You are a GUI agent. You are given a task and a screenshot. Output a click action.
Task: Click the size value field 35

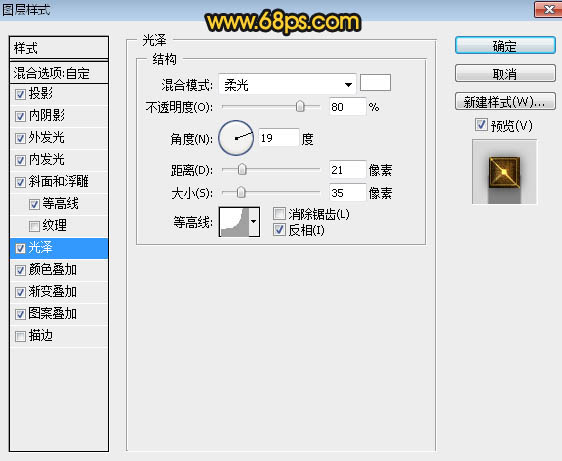pyautogui.click(x=347, y=193)
